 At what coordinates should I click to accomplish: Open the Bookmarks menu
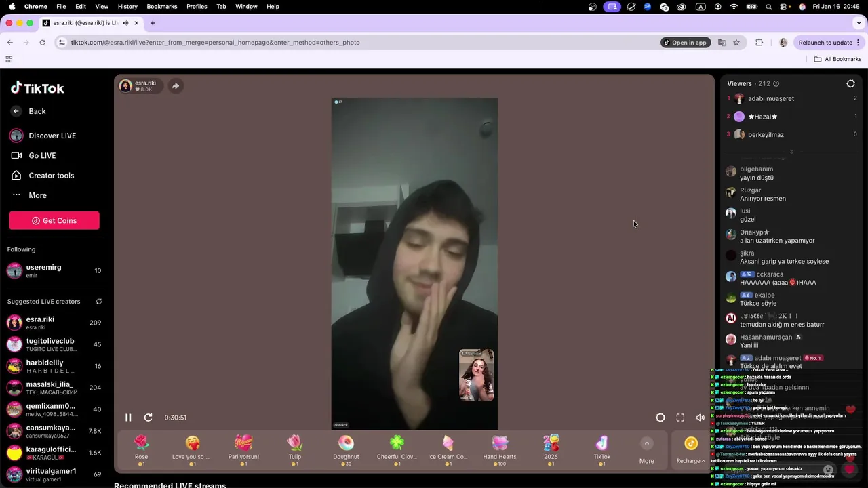tap(162, 6)
